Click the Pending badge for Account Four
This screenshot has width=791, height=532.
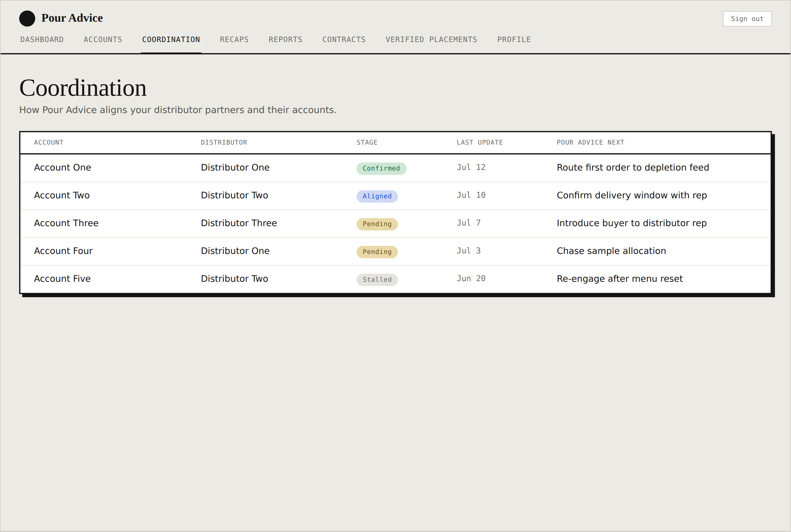(377, 252)
